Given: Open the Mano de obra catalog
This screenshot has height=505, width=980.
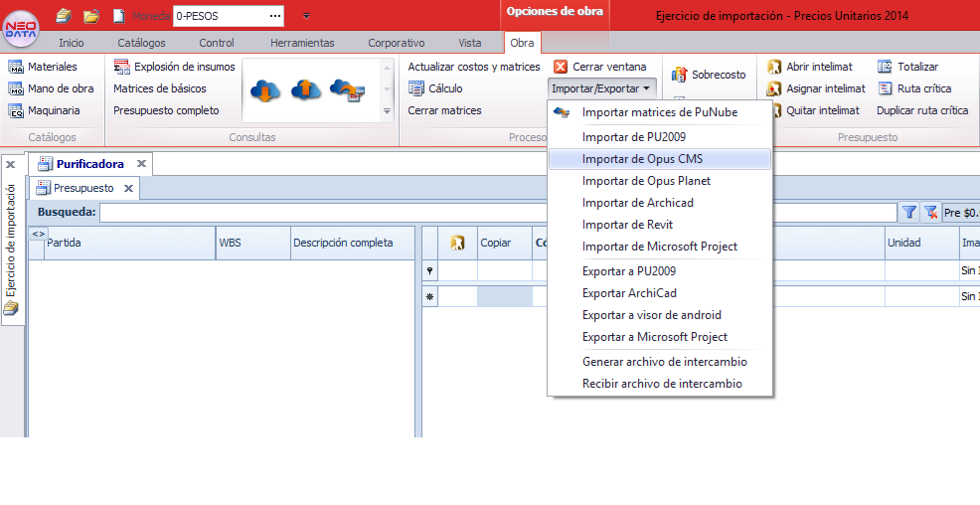Looking at the screenshot, I should tap(51, 88).
